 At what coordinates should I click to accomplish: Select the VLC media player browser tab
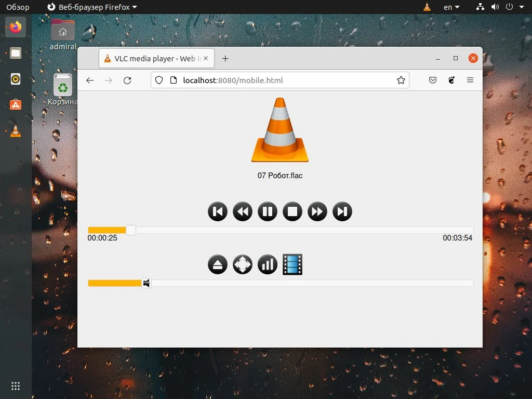[x=152, y=58]
